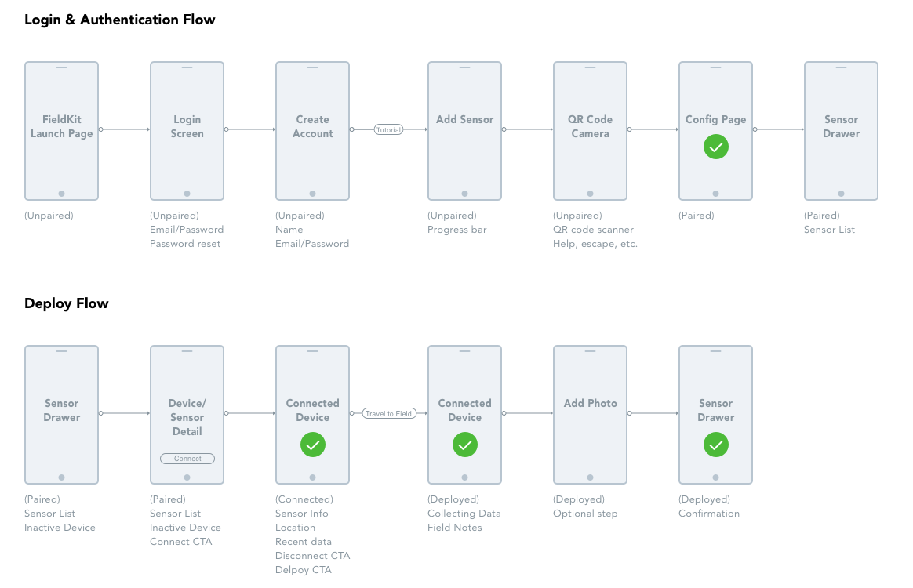913x588 pixels.
Task: Click the Password reset caption text
Action: coord(185,244)
